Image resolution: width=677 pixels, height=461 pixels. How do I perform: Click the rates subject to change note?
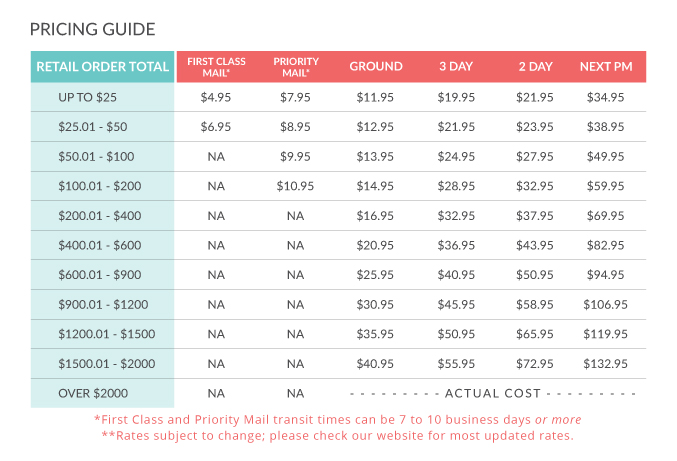point(338,436)
